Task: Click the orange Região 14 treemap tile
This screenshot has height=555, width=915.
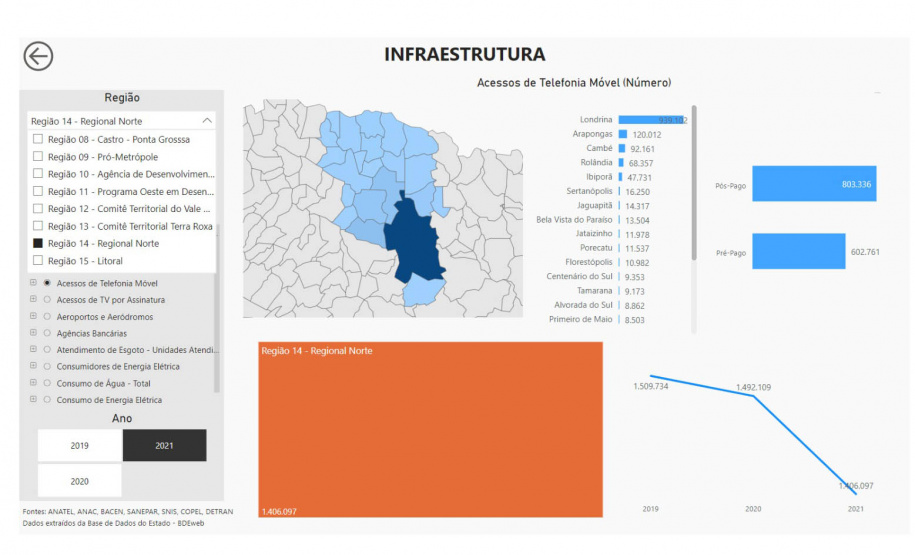Action: [x=430, y=430]
